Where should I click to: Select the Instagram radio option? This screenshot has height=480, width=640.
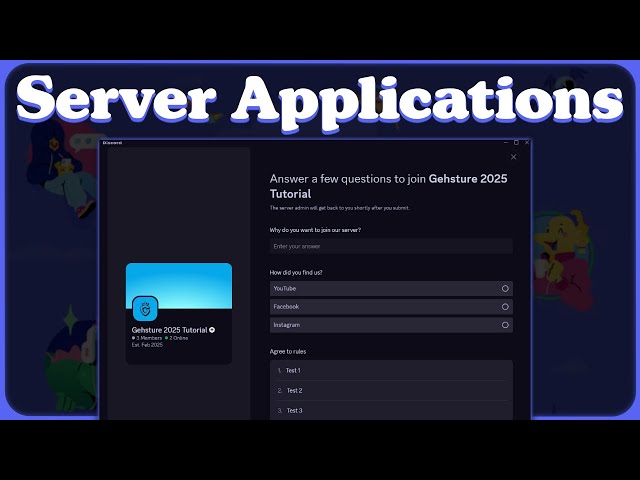point(391,325)
